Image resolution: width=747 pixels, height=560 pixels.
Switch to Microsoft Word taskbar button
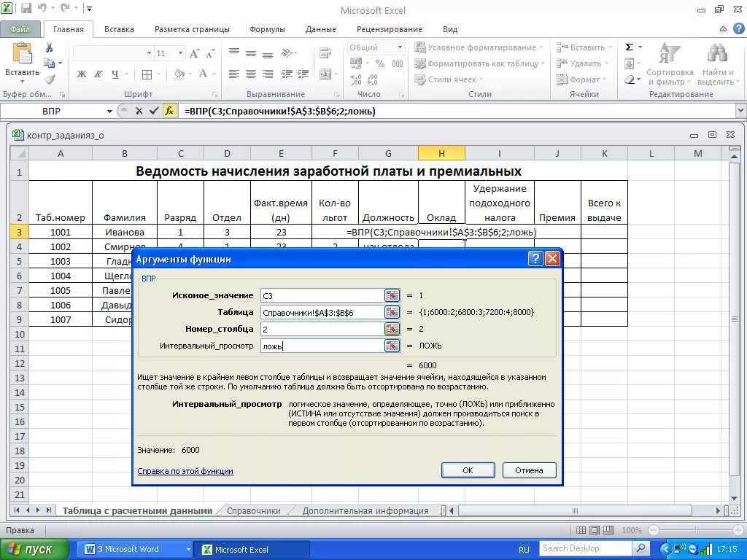click(135, 550)
